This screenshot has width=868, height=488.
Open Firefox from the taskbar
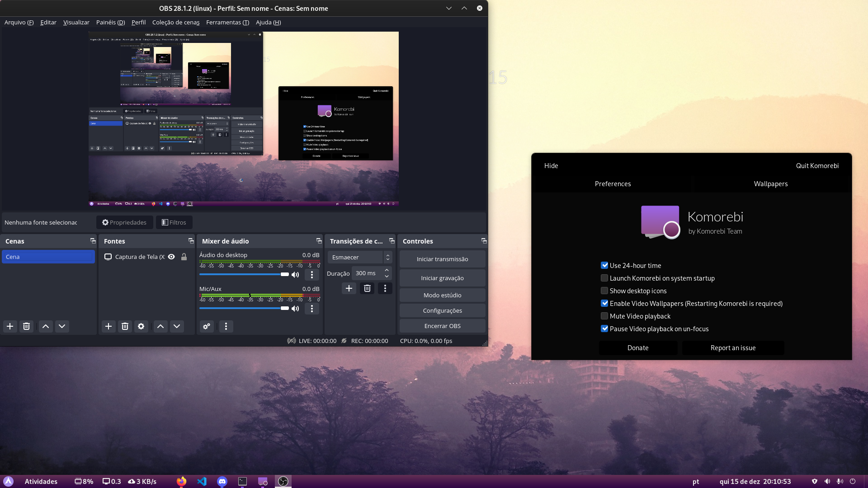pyautogui.click(x=181, y=481)
